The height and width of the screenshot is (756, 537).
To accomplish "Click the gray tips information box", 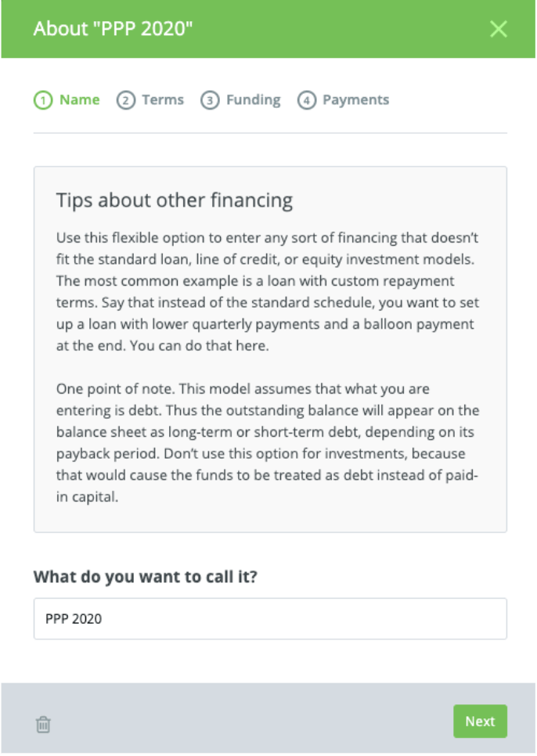I will tap(270, 518).
